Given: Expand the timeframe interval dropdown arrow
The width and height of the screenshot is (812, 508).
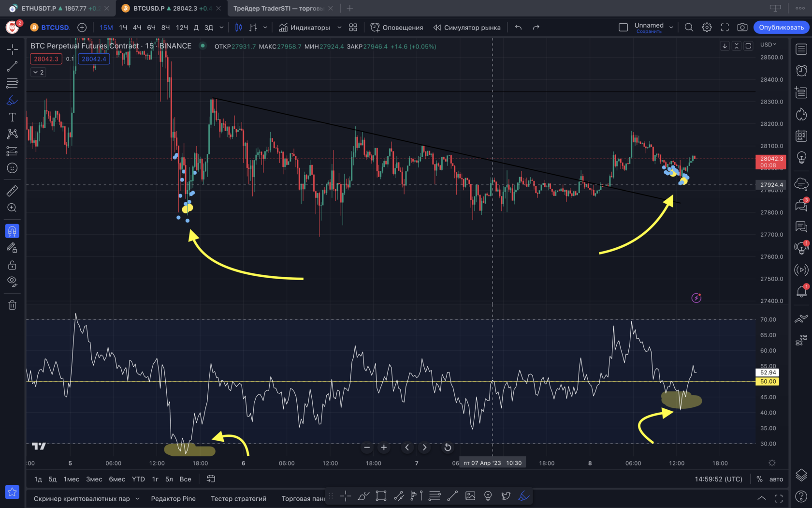Looking at the screenshot, I should (x=221, y=28).
